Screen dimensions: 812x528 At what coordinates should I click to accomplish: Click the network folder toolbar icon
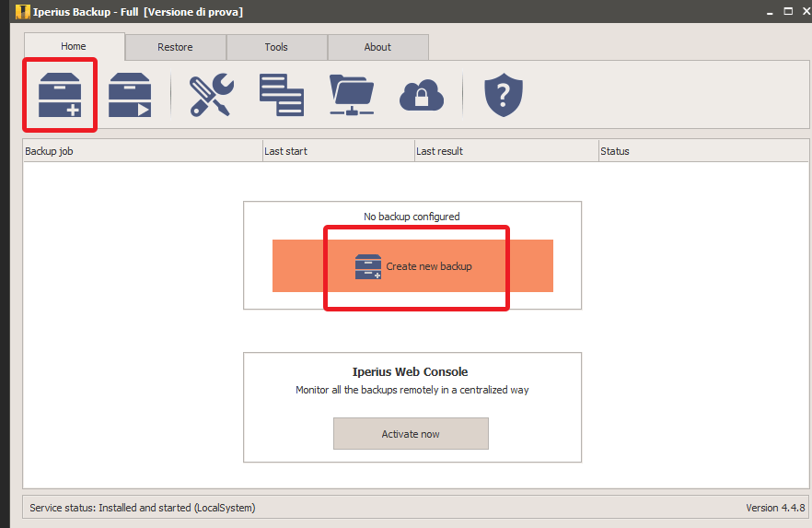(x=352, y=94)
